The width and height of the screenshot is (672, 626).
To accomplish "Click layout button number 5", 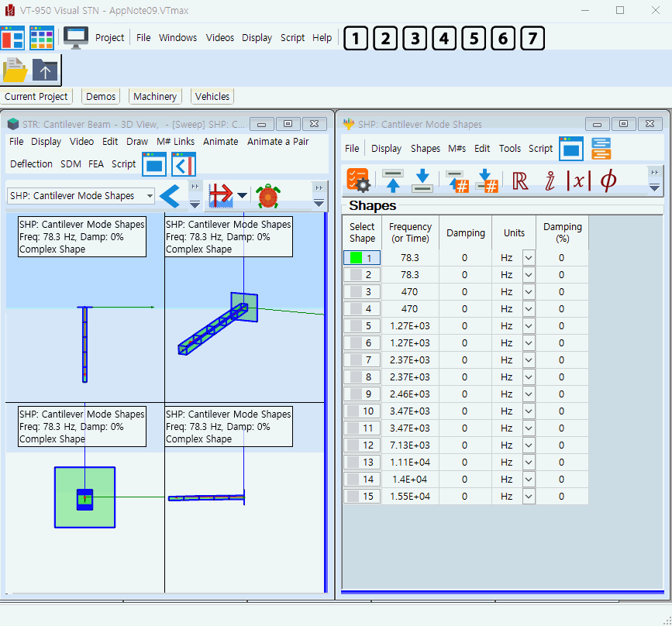I will tap(474, 39).
